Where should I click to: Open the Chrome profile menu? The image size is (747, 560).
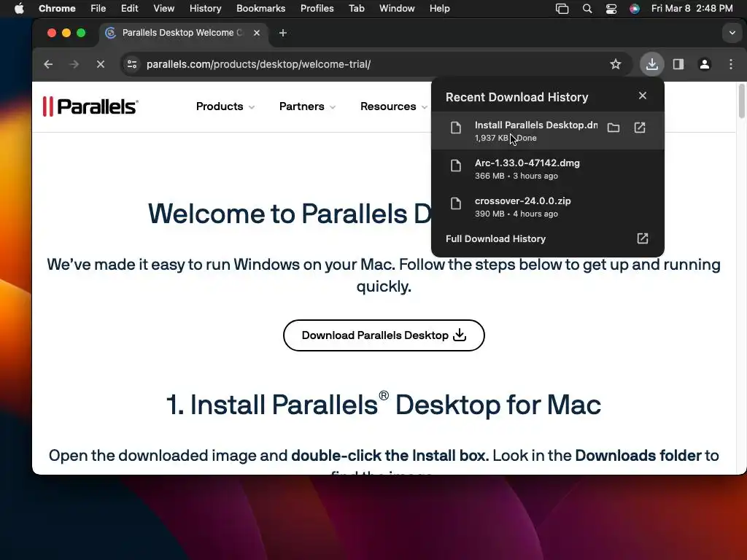pos(705,64)
